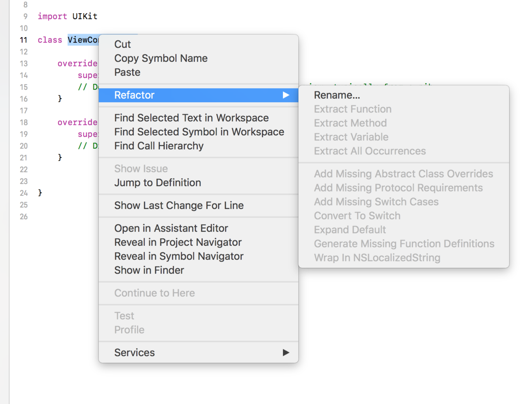Image resolution: width=532 pixels, height=404 pixels.
Task: Select Show in Finder
Action: [149, 270]
